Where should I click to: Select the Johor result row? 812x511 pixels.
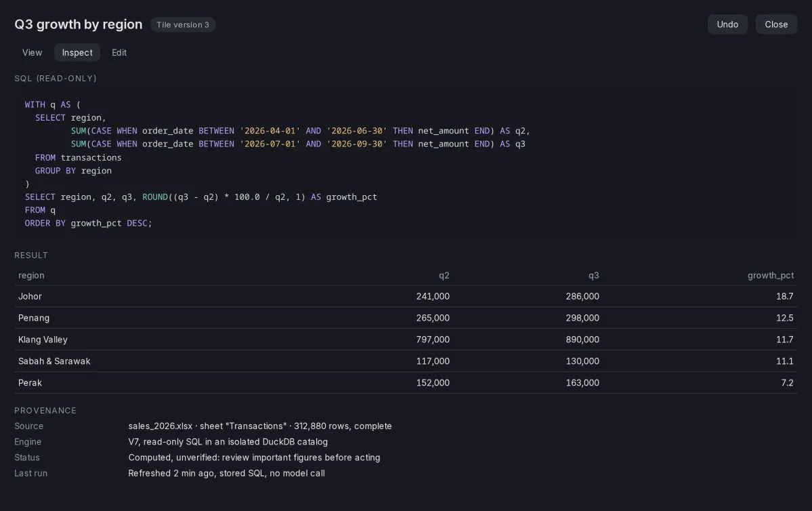(x=406, y=296)
